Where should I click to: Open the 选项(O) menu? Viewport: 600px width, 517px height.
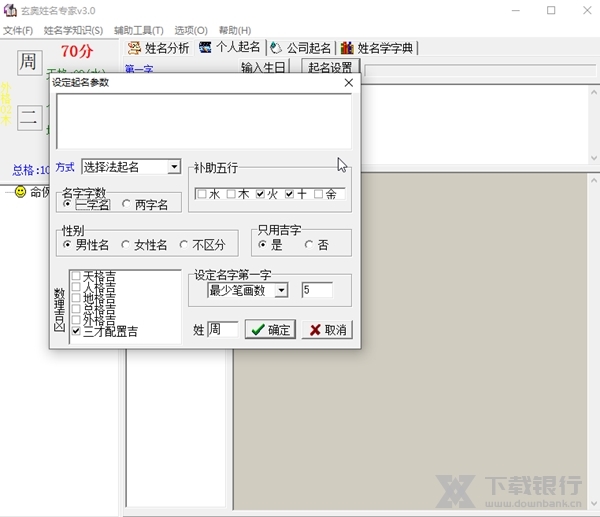tap(191, 30)
